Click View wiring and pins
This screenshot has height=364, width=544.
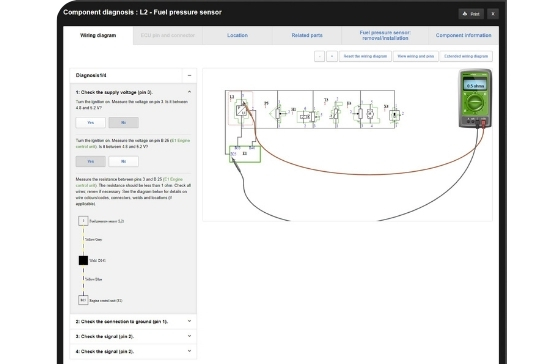tap(416, 56)
